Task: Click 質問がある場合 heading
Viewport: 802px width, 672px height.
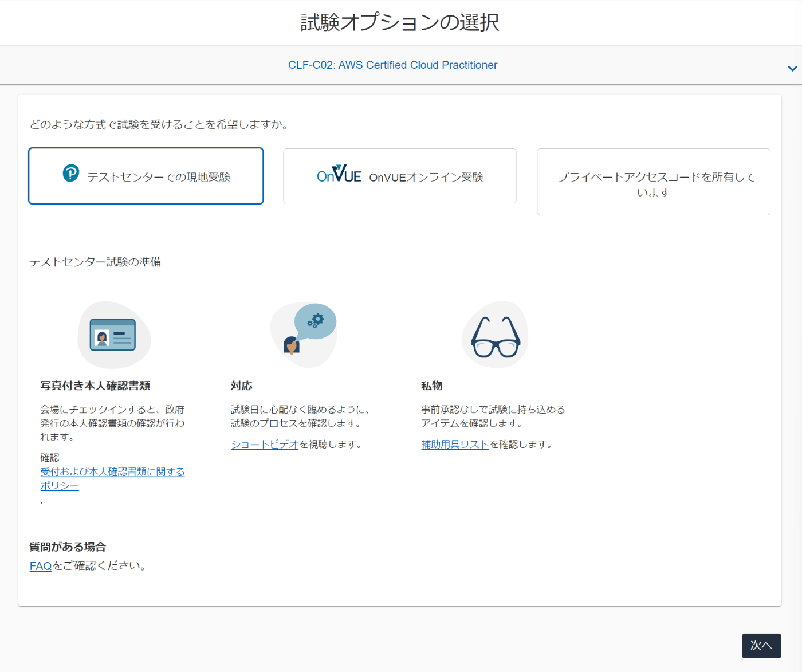Action: pyautogui.click(x=68, y=547)
